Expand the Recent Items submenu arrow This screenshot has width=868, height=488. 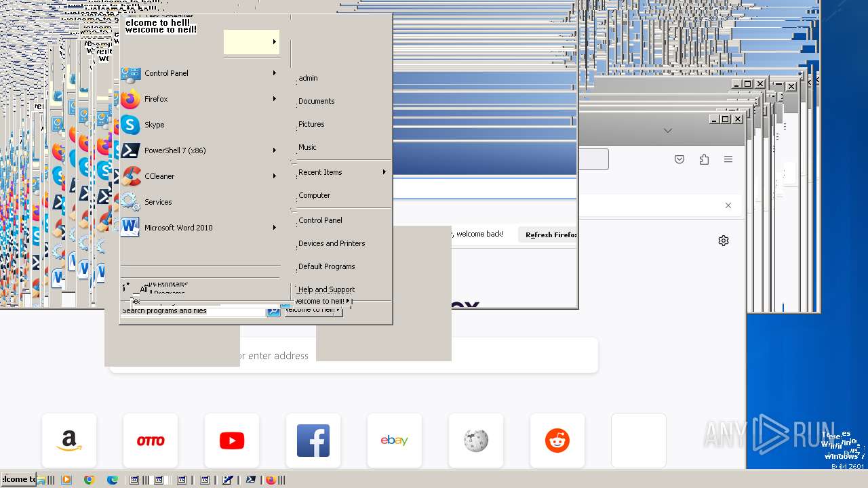click(x=384, y=172)
